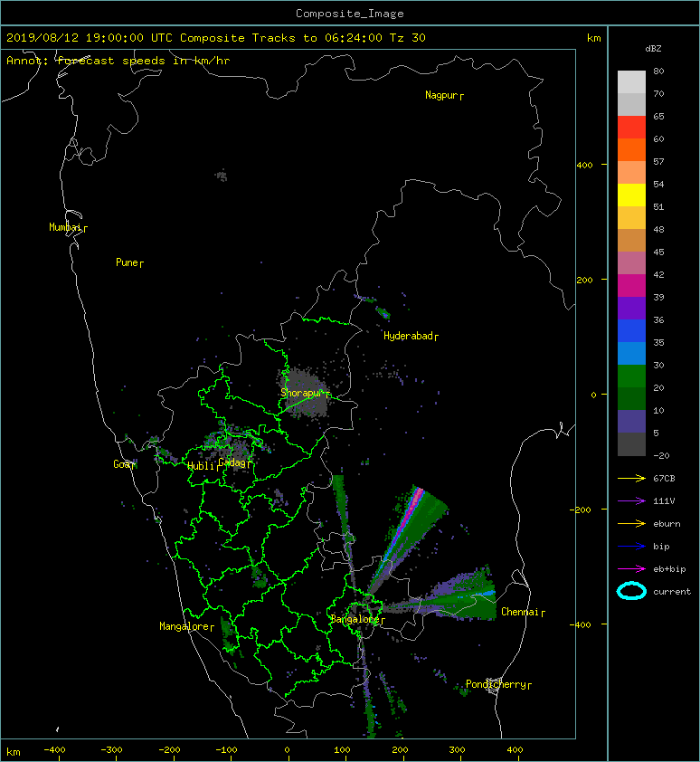700x762 pixels.
Task: Click the -300 tick on the horizontal axis
Action: click(112, 750)
